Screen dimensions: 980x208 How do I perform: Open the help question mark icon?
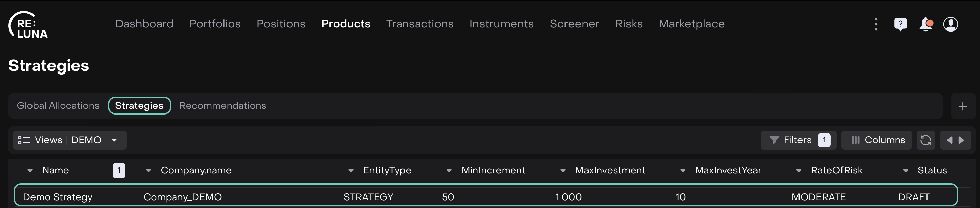(900, 24)
